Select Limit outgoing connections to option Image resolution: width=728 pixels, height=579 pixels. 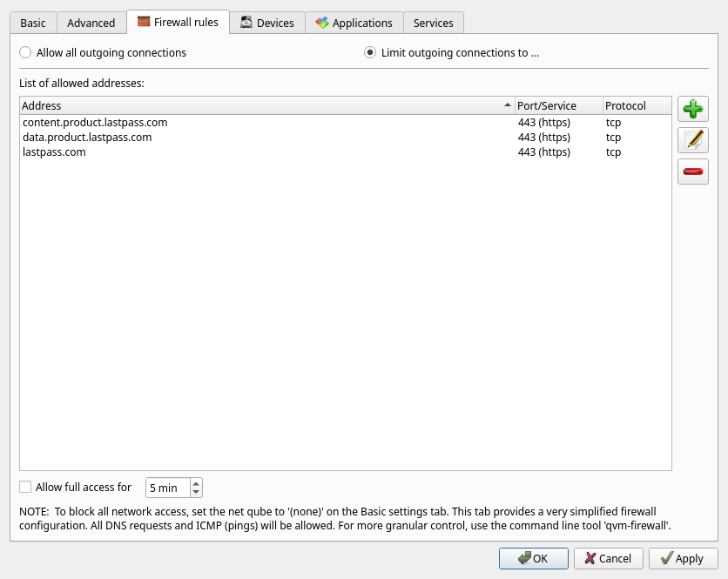[451, 53]
